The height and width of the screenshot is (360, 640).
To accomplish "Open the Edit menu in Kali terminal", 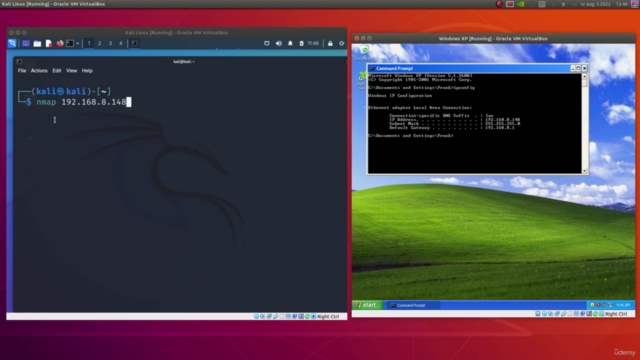I will pos(57,71).
